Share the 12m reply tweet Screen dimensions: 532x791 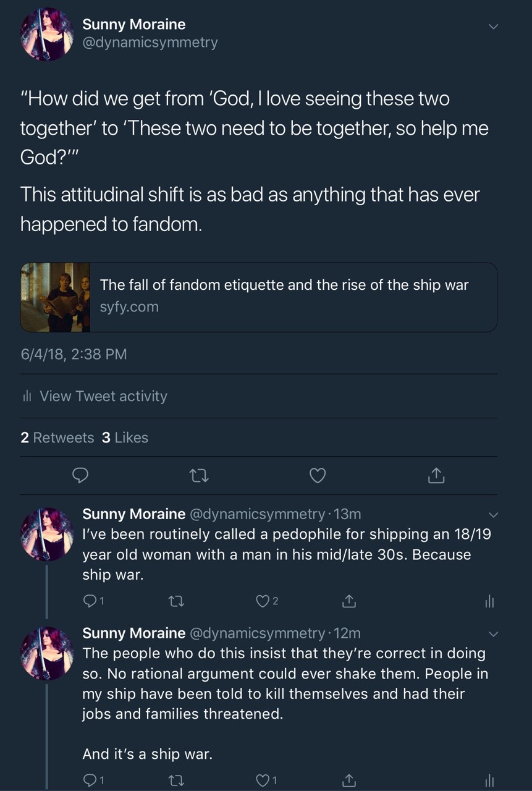click(349, 780)
